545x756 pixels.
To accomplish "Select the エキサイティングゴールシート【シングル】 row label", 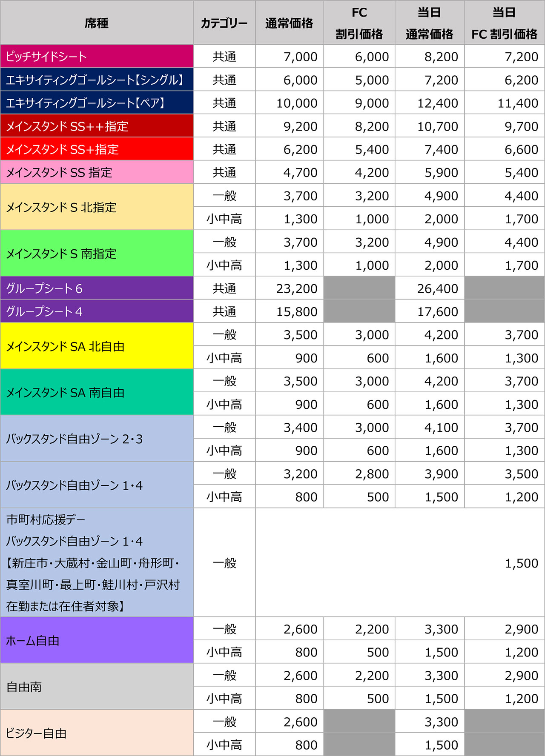I will pos(97,80).
